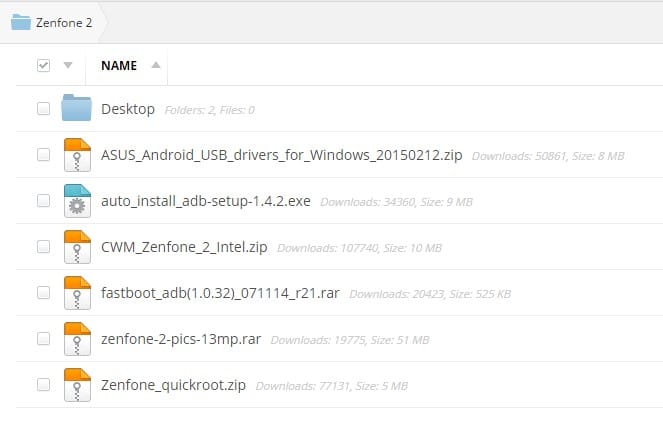Viewport: 663px width, 447px height.
Task: Enable checkbox for zenfone-2-pics-13mp.rar
Action: (x=43, y=339)
